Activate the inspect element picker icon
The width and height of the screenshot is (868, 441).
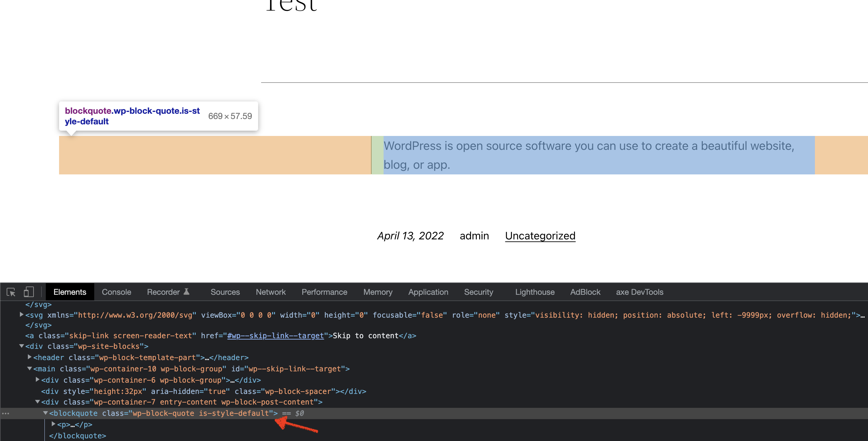[11, 292]
